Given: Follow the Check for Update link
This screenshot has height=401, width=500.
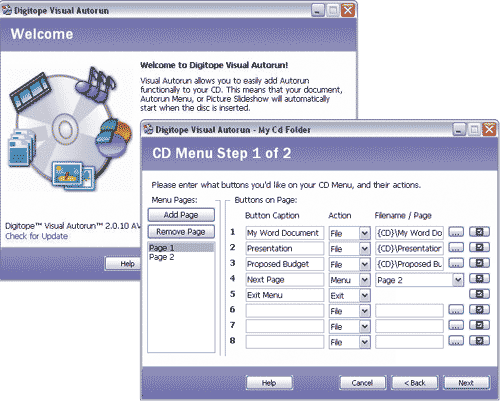Looking at the screenshot, I should click(x=36, y=236).
